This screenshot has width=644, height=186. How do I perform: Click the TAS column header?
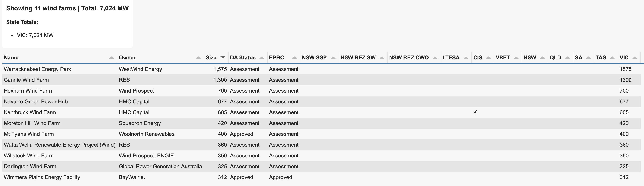pos(601,58)
